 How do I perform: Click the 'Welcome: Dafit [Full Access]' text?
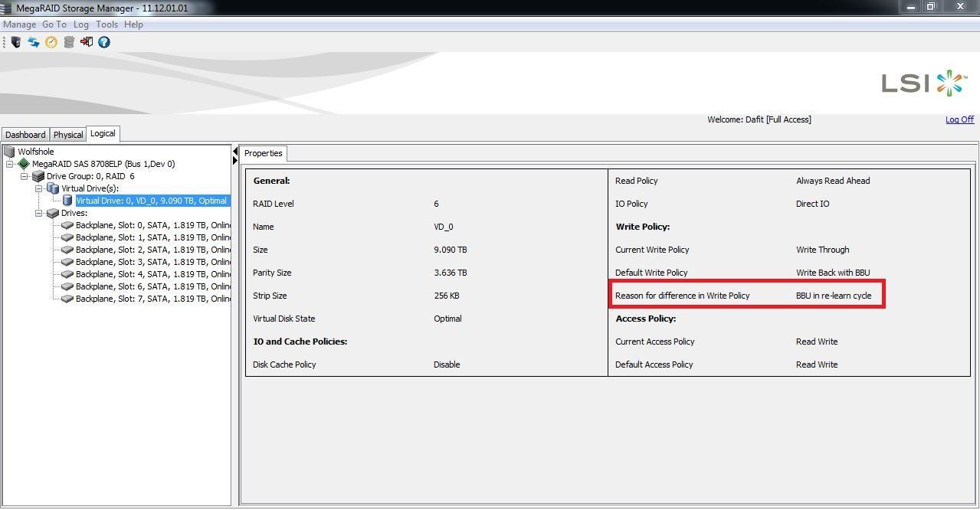(x=759, y=119)
